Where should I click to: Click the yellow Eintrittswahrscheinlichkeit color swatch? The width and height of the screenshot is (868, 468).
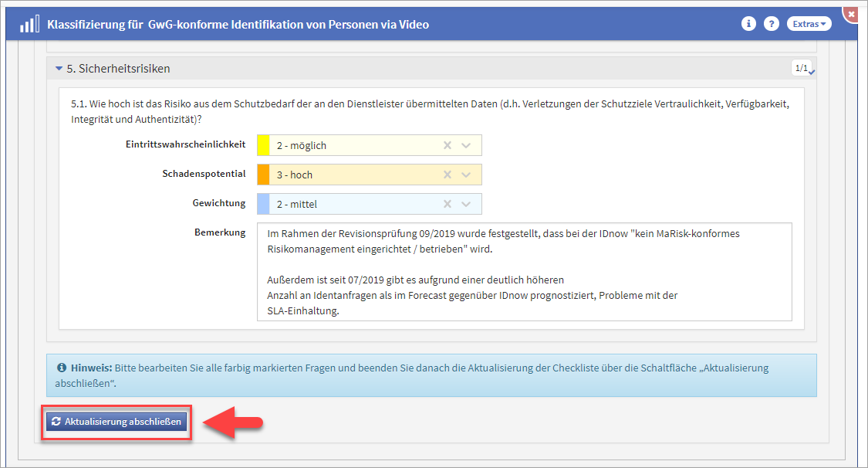[x=263, y=145]
